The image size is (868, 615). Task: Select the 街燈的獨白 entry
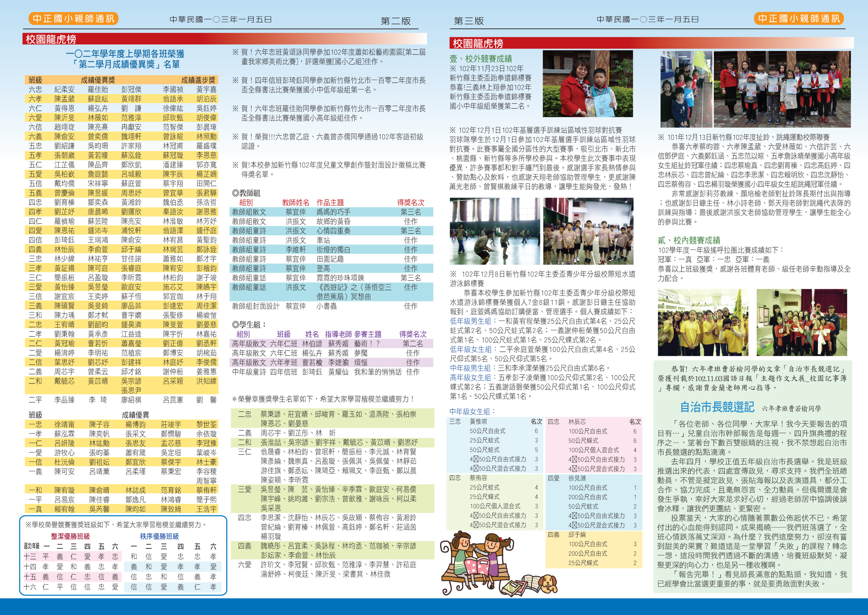point(334,250)
